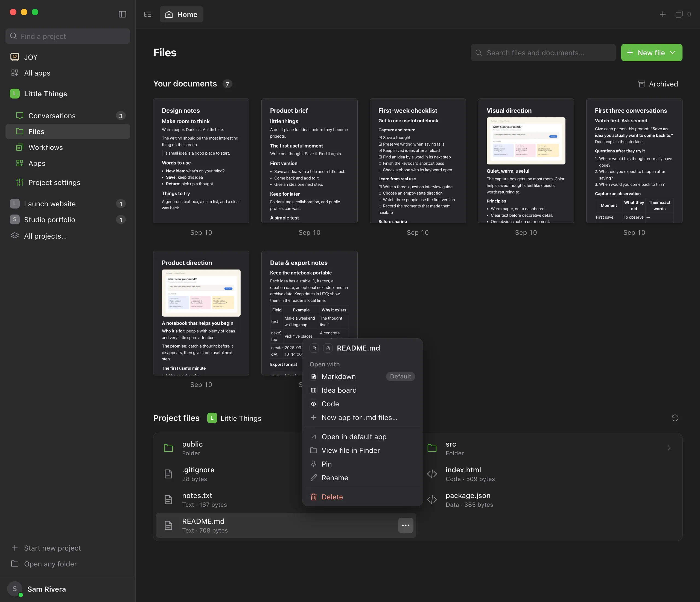
Task: Choose Code in Open with menu
Action: pyautogui.click(x=362, y=404)
